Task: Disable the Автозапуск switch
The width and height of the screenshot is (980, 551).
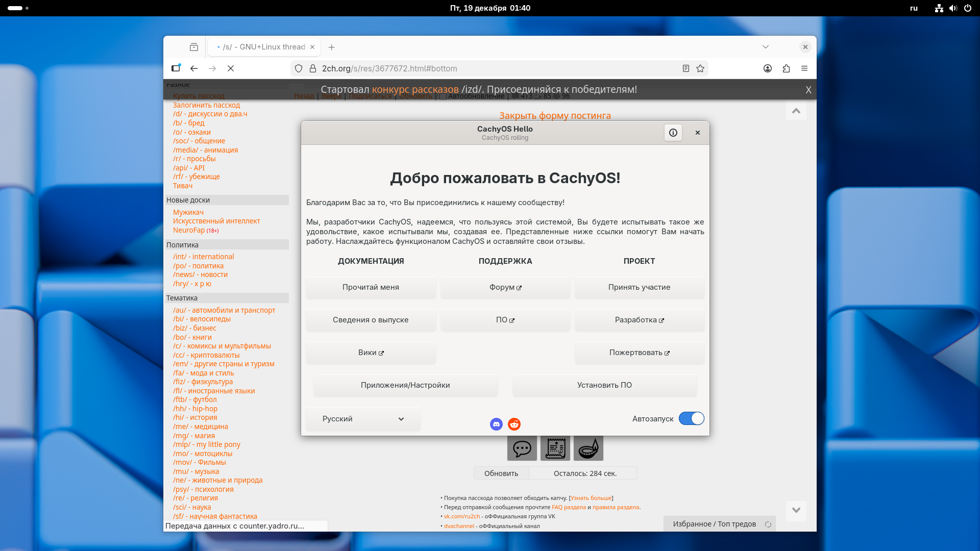Action: coord(691,418)
